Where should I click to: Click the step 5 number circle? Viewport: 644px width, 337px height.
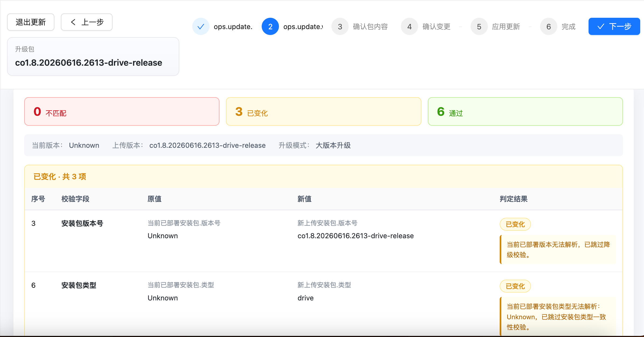(x=479, y=26)
